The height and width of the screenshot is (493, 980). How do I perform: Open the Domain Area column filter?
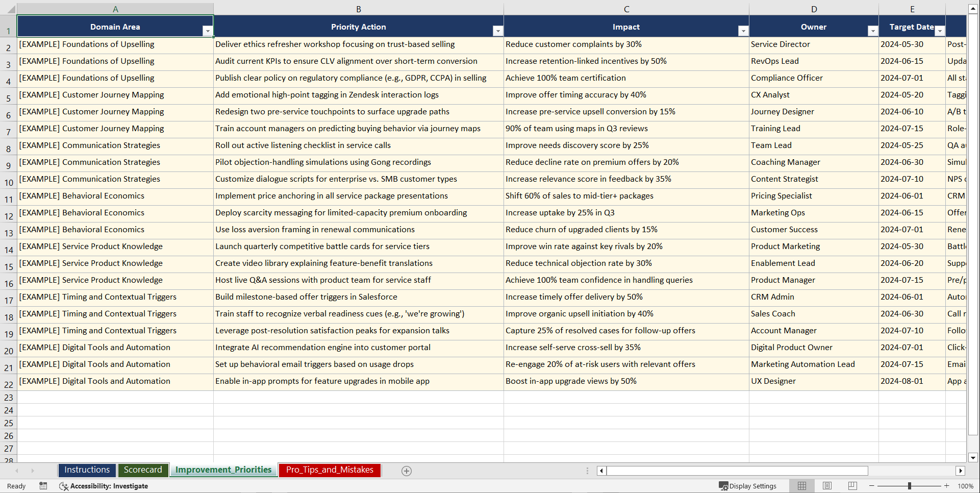(208, 31)
